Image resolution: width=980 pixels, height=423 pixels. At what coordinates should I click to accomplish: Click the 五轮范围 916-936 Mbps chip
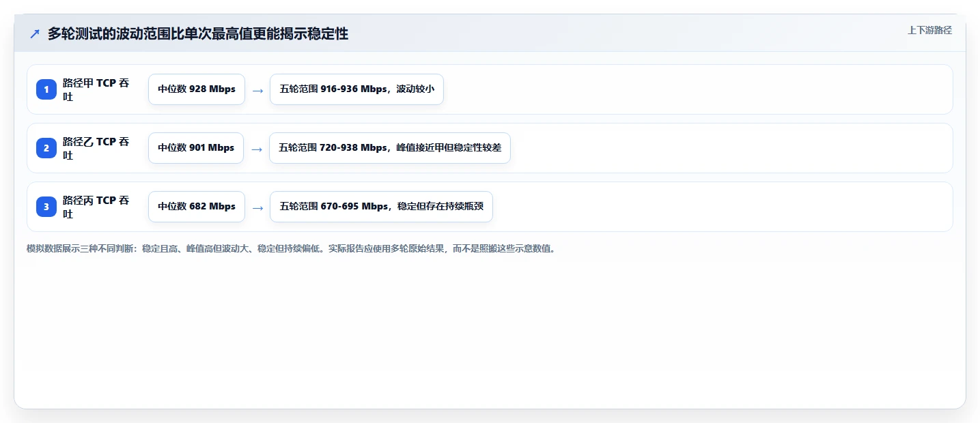point(356,89)
